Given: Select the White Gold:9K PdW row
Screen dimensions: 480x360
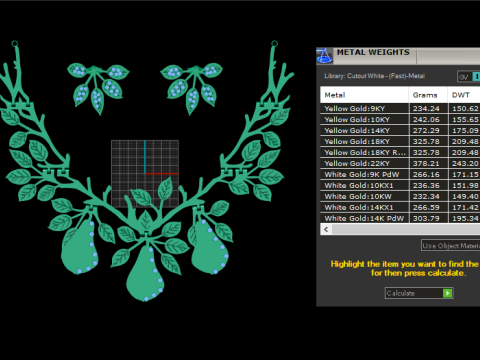Looking at the screenshot, I should tap(400, 174).
